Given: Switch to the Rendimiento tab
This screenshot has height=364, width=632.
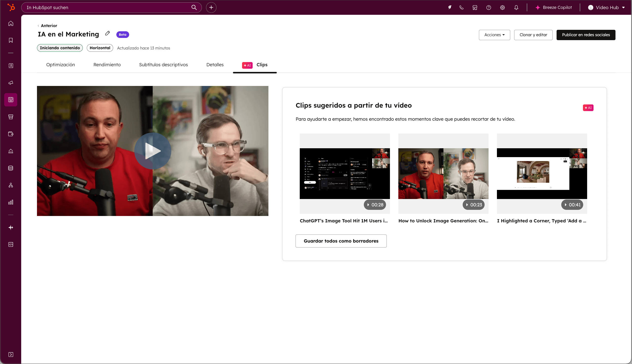Looking at the screenshot, I should (107, 65).
